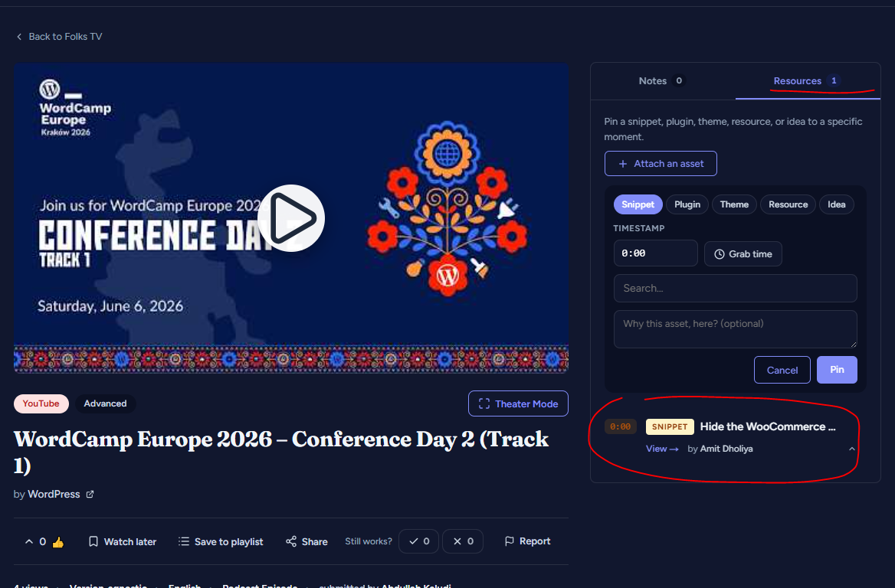Click the back chevron icon
The height and width of the screenshot is (588, 895).
coord(19,37)
